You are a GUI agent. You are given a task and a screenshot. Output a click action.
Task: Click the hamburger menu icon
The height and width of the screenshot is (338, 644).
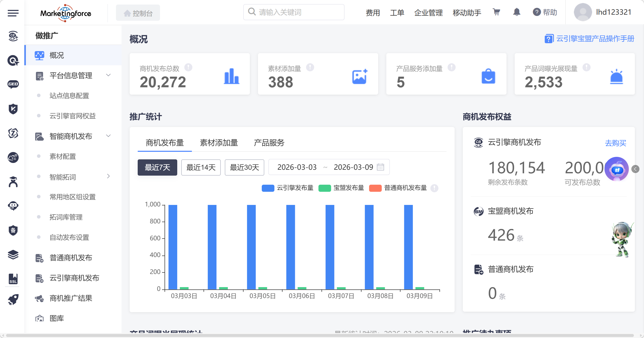13,13
